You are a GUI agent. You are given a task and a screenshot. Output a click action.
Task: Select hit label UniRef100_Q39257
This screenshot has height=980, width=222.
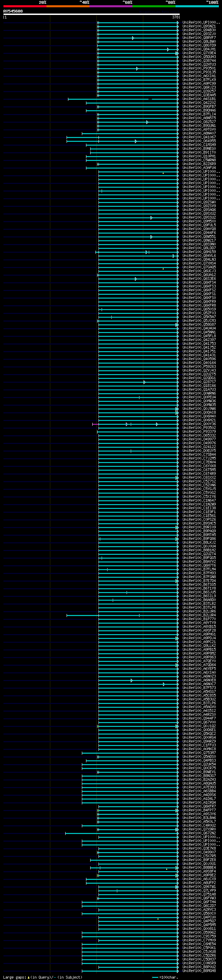[x=199, y=91]
